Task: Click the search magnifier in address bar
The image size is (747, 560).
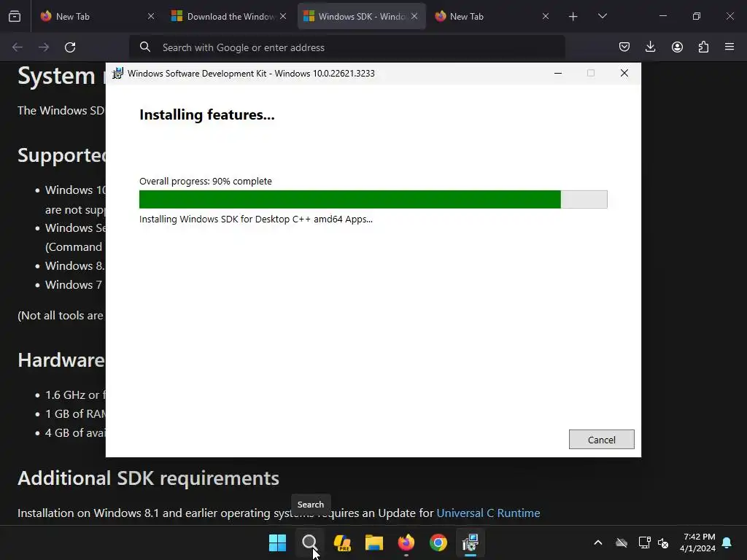Action: (145, 47)
